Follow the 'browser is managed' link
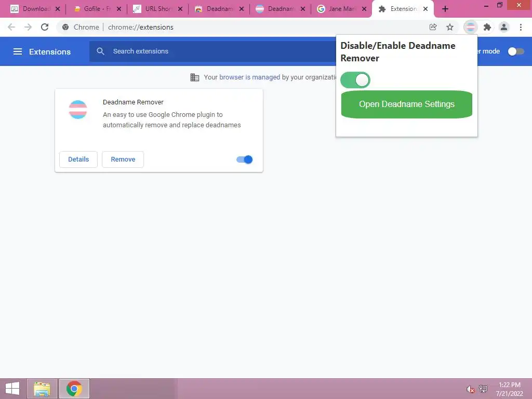Image resolution: width=532 pixels, height=399 pixels. [x=250, y=77]
